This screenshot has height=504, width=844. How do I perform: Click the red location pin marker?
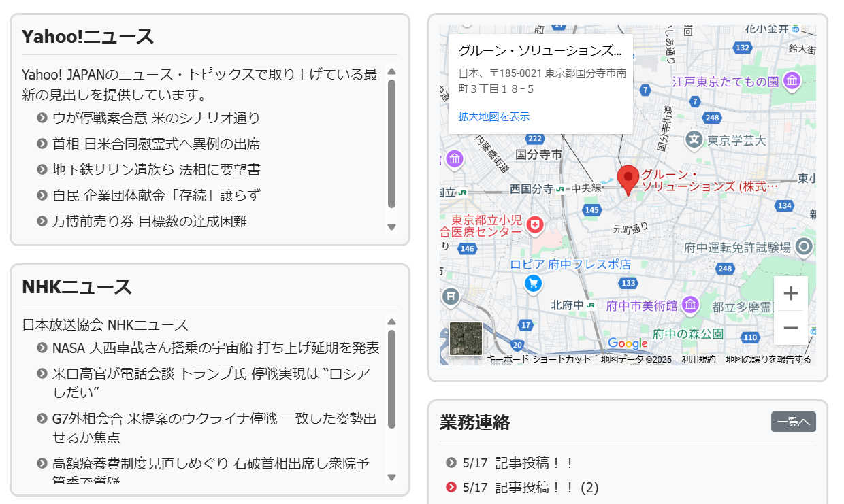(628, 180)
